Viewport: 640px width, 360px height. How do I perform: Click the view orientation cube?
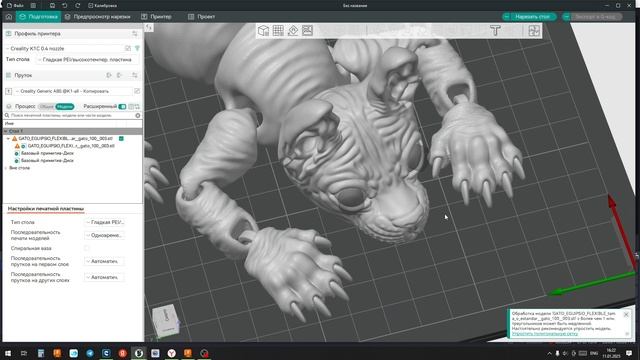point(166,321)
